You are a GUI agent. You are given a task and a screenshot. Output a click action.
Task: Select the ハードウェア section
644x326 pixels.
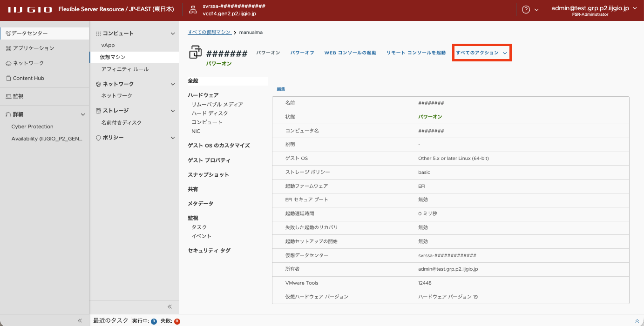click(203, 95)
